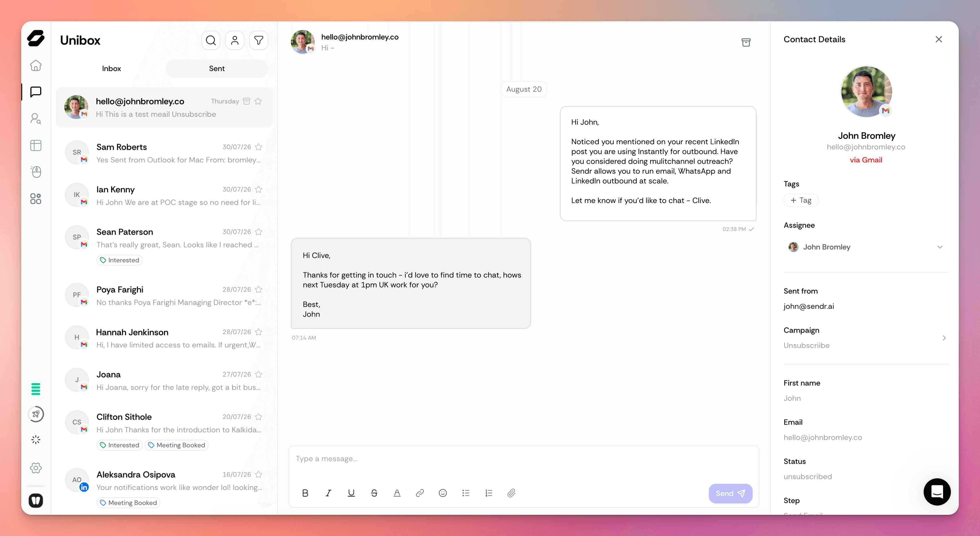
Task: Click the sparkle loader icon in sidebar
Action: [36, 440]
